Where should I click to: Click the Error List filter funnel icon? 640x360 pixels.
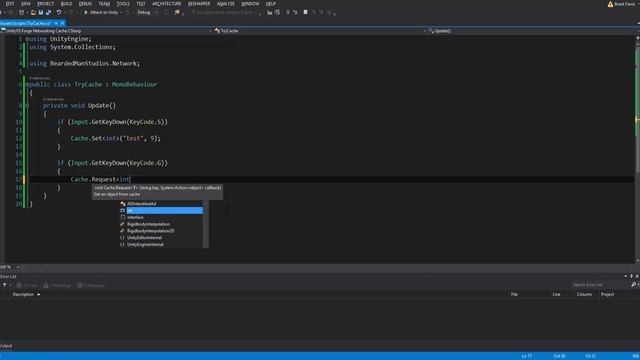click(4, 285)
